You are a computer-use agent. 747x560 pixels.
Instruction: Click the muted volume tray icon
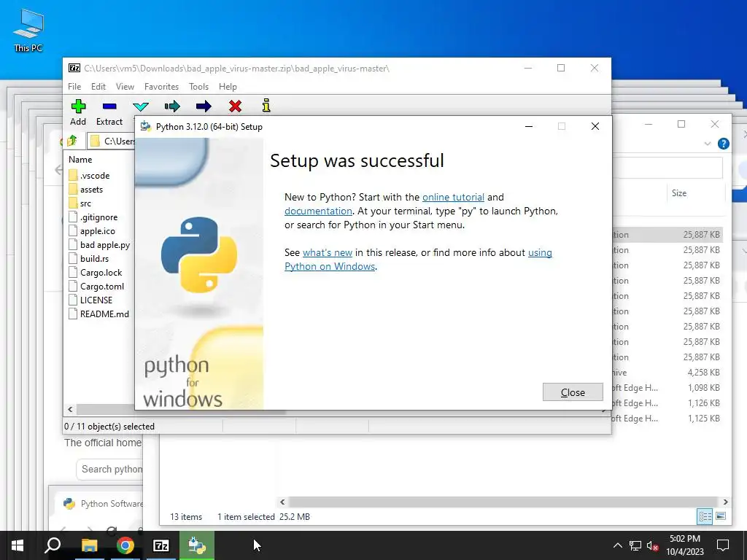coord(652,545)
